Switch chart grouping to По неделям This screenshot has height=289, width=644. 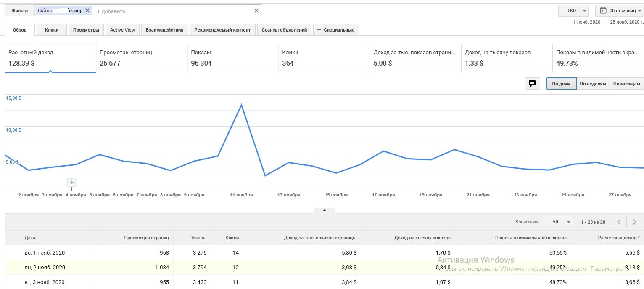coord(593,84)
